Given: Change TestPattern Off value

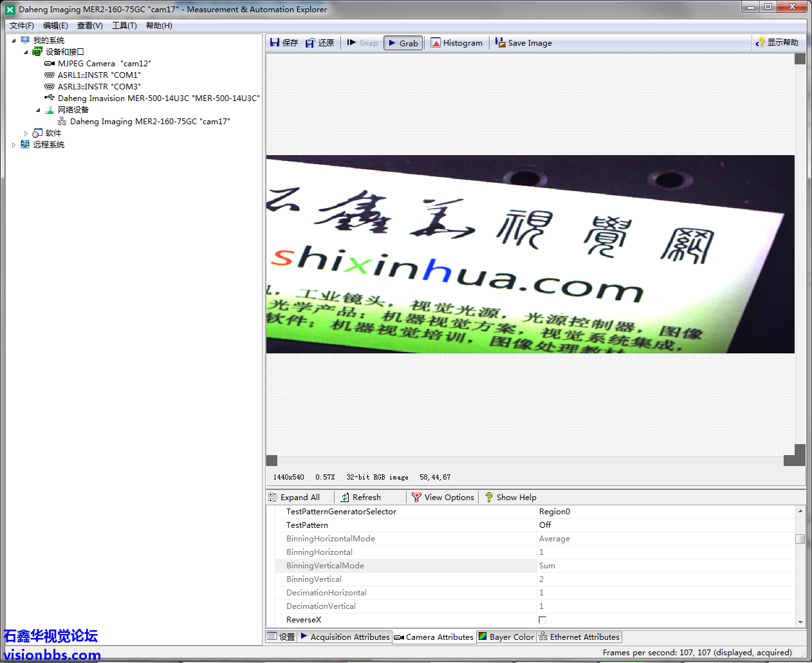Looking at the screenshot, I should pyautogui.click(x=665, y=525).
